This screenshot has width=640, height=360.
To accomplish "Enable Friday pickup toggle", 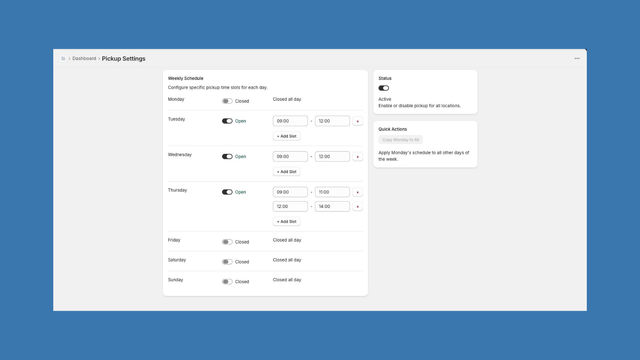I will pos(227,242).
